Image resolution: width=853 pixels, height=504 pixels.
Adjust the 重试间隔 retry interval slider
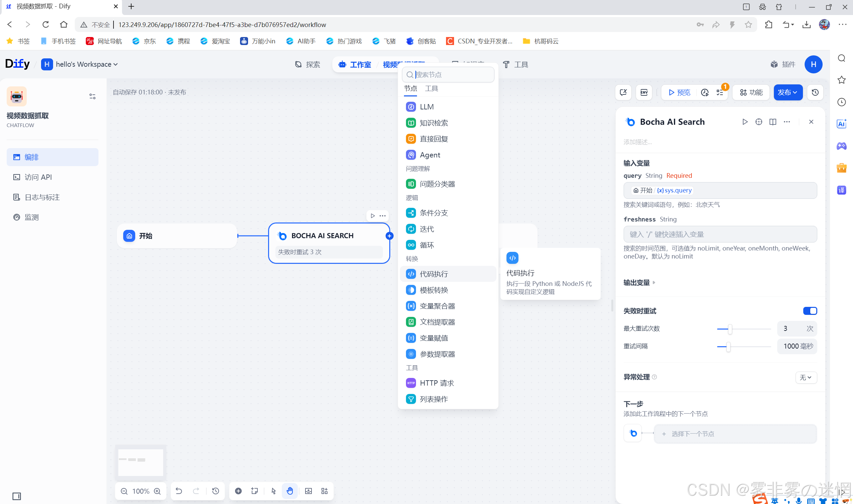(728, 347)
